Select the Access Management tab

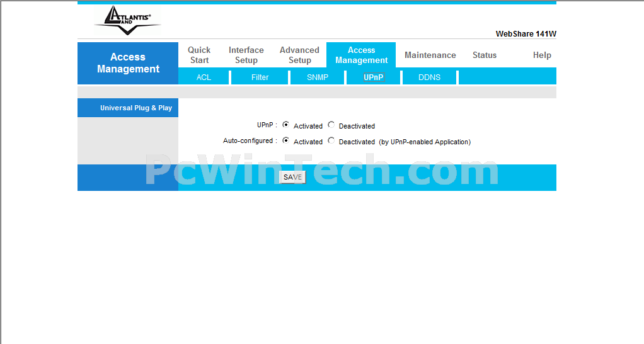tap(361, 55)
